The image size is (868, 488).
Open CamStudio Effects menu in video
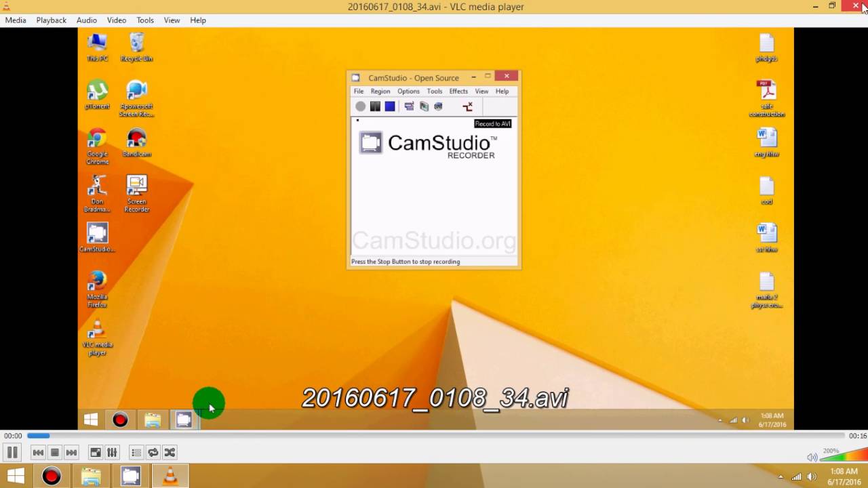pyautogui.click(x=458, y=91)
